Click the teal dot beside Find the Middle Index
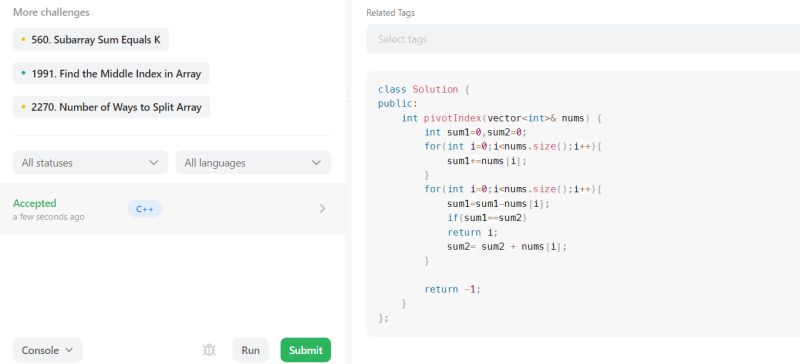 (23, 74)
